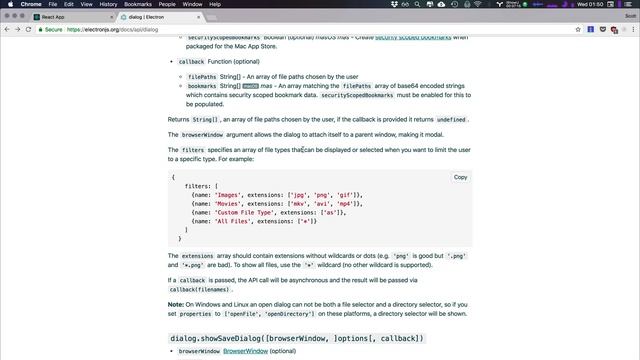Open Time Machine menu bar icon

(454, 4)
